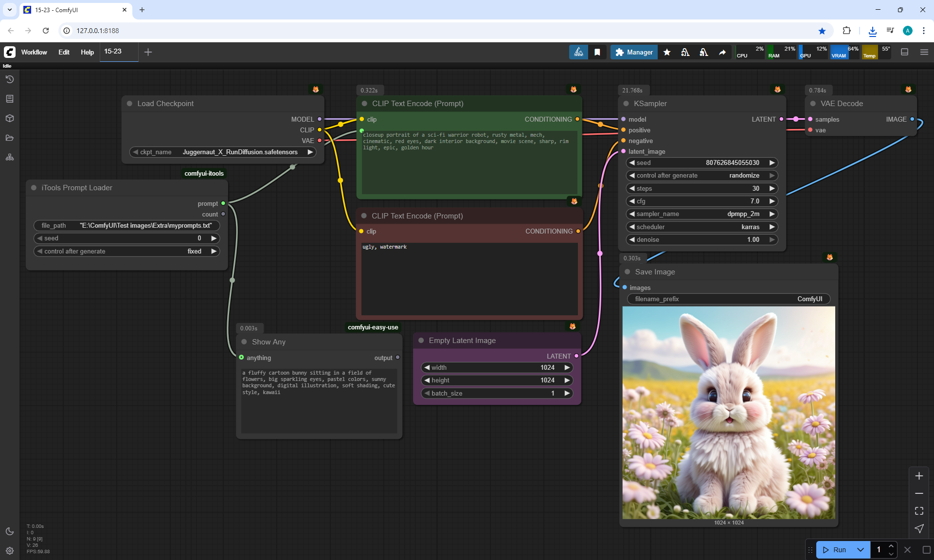Screen dimensions: 934x560
Task: Click the star icon beside Manager
Action: coord(667,52)
